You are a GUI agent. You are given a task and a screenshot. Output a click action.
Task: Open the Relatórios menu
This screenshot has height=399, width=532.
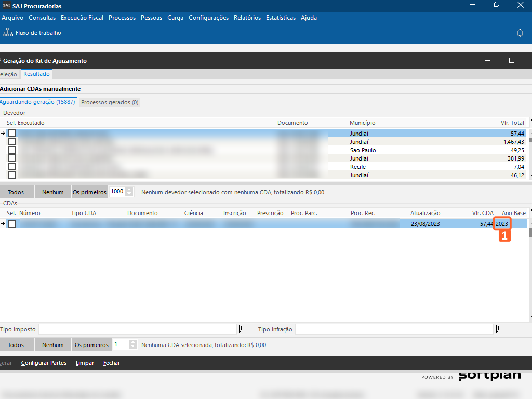247,18
